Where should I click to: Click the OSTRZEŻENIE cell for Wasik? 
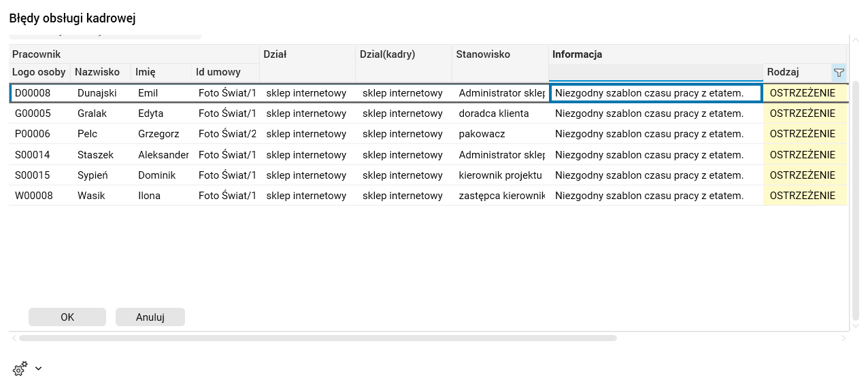(803, 196)
